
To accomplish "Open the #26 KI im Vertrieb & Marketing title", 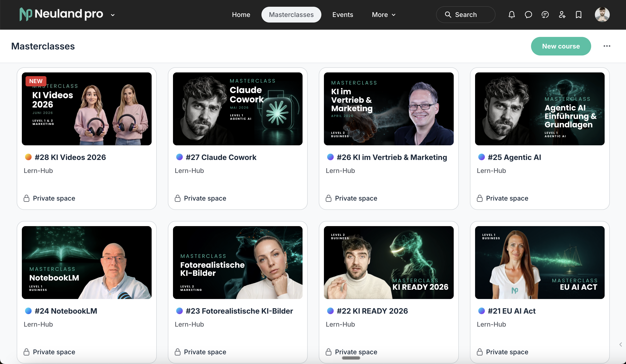I will click(392, 157).
